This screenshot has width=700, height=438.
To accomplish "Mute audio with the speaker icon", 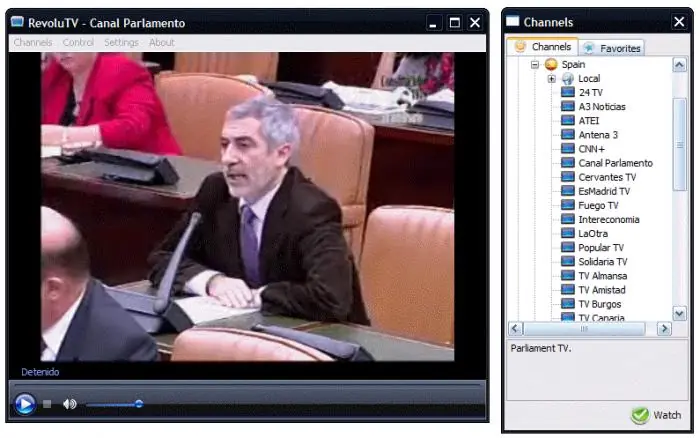I will coord(70,404).
